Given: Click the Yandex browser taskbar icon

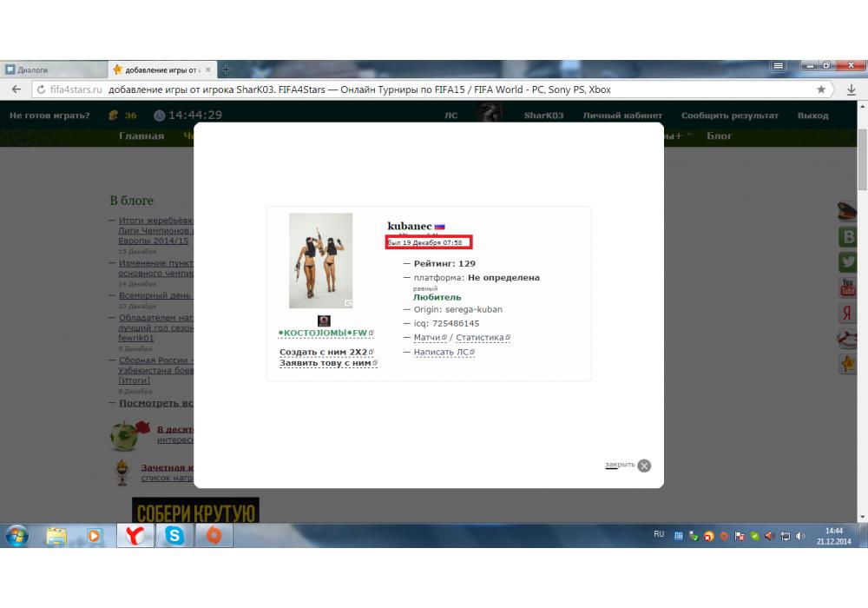Looking at the screenshot, I should point(135,536).
